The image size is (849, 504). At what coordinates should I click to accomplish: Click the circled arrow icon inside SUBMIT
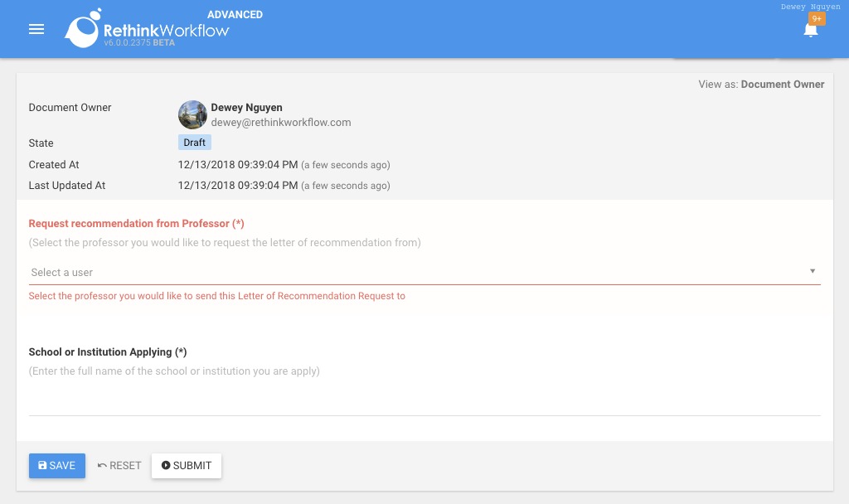point(166,465)
